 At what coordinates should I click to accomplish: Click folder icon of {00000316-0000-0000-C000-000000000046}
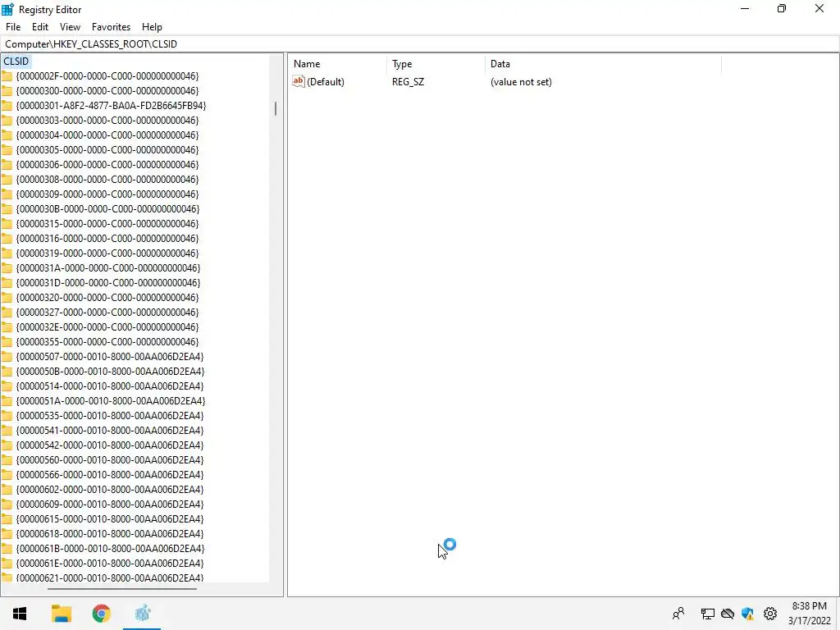click(7, 239)
